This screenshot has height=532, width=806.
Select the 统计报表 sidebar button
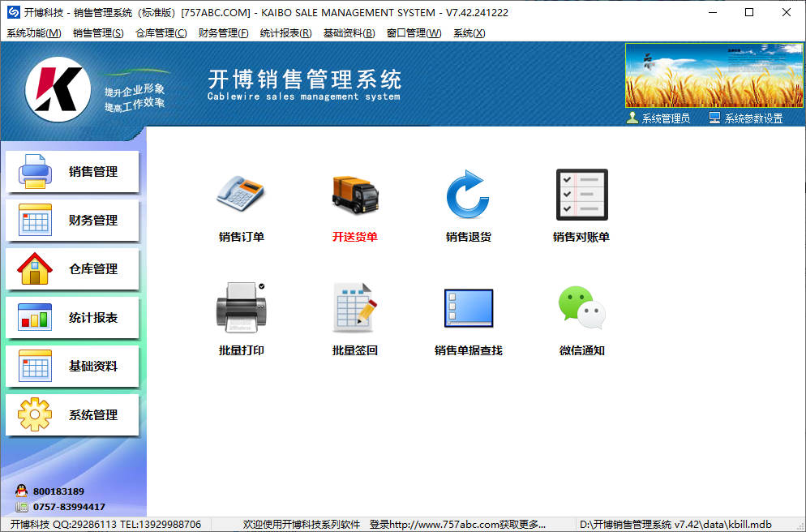[x=72, y=318]
